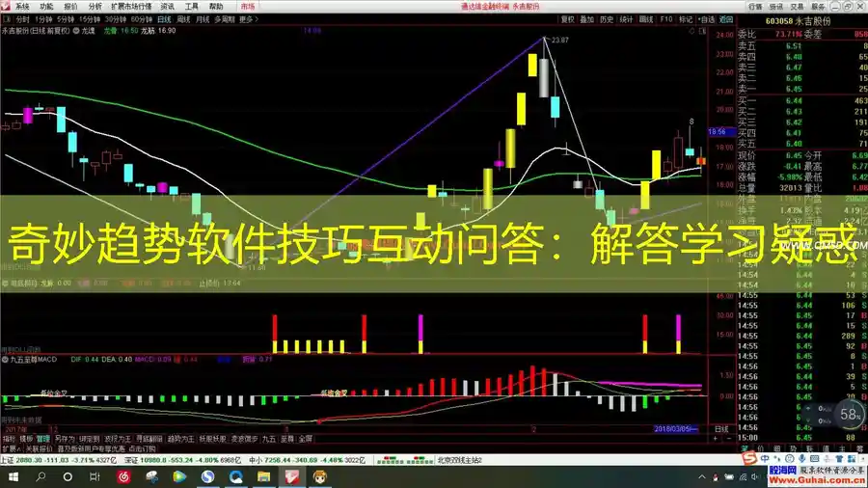Open F10 company information
The height and width of the screenshot is (488, 868).
[x=665, y=19]
